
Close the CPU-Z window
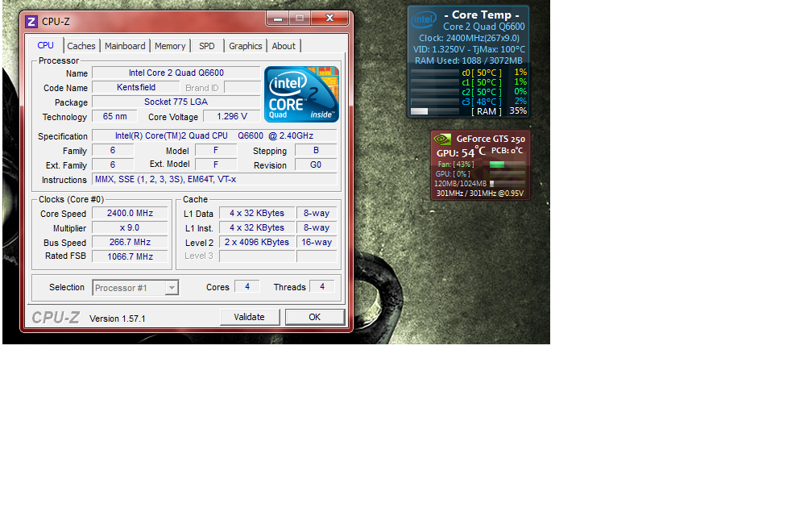point(330,18)
